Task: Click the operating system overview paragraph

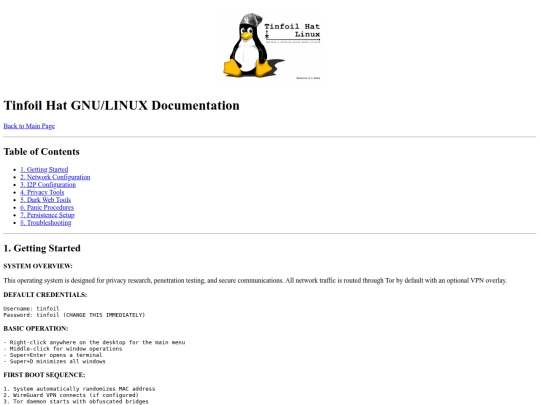Action: click(255, 281)
